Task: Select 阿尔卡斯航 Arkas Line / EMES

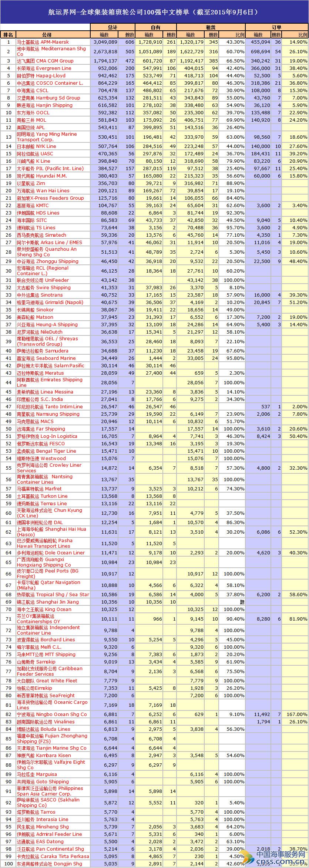Action: coord(50,243)
